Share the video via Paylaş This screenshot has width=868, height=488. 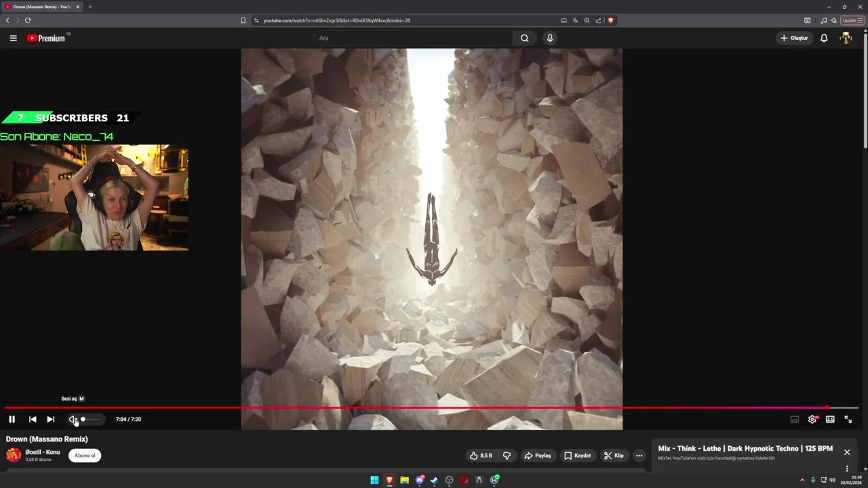click(x=538, y=455)
